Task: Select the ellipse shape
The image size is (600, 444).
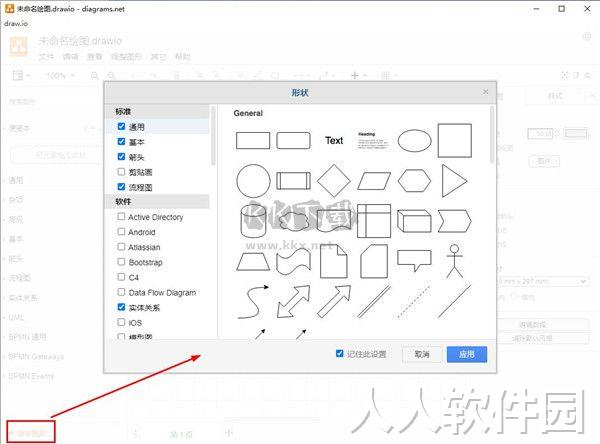Action: click(x=414, y=140)
